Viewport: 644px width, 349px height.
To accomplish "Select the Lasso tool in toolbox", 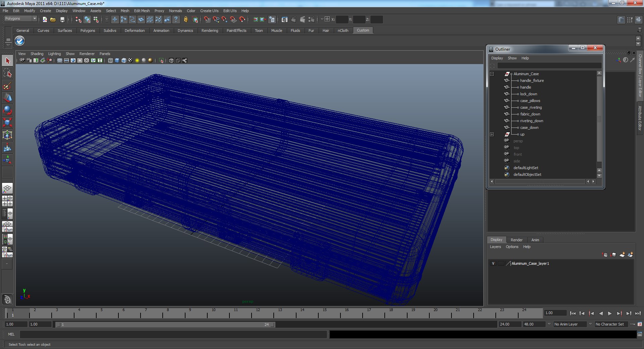I will coord(7,73).
